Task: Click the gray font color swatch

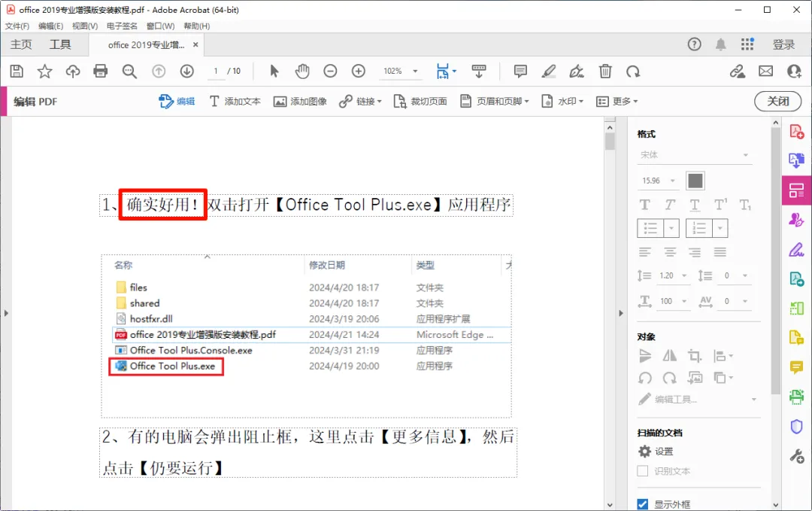Action: 695,181
